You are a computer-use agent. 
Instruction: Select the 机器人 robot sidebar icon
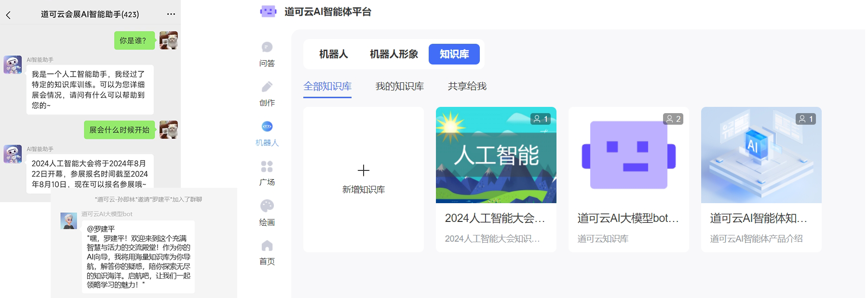pos(267,127)
